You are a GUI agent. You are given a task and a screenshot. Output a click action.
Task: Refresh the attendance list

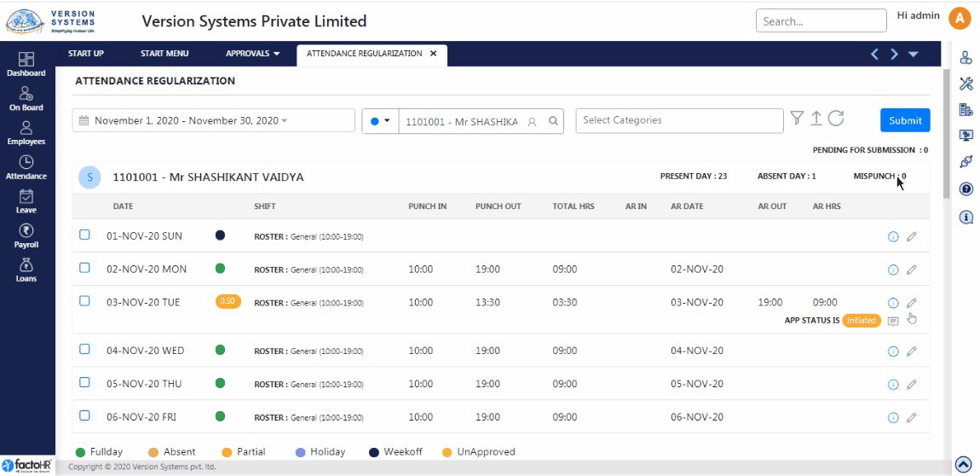tap(835, 119)
